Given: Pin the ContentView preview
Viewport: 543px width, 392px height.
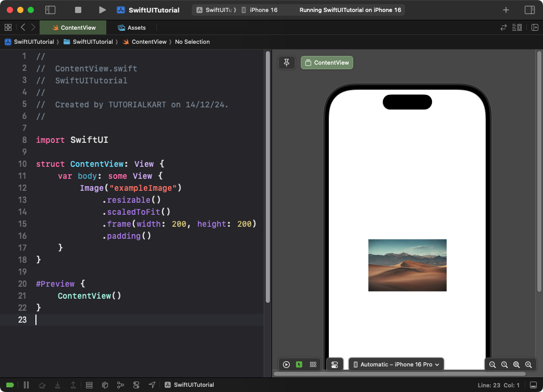Looking at the screenshot, I should tap(287, 62).
